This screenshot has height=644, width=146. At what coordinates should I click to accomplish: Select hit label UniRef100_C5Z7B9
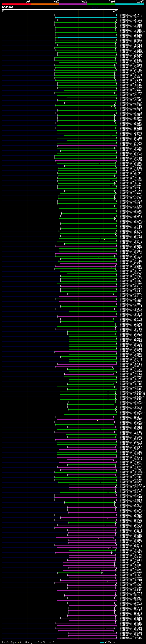click(x=131, y=268)
